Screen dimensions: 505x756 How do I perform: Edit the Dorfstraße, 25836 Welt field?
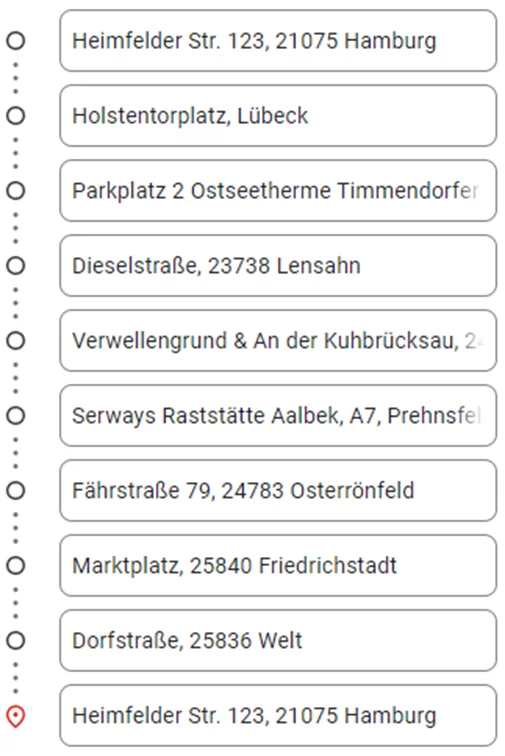(278, 640)
